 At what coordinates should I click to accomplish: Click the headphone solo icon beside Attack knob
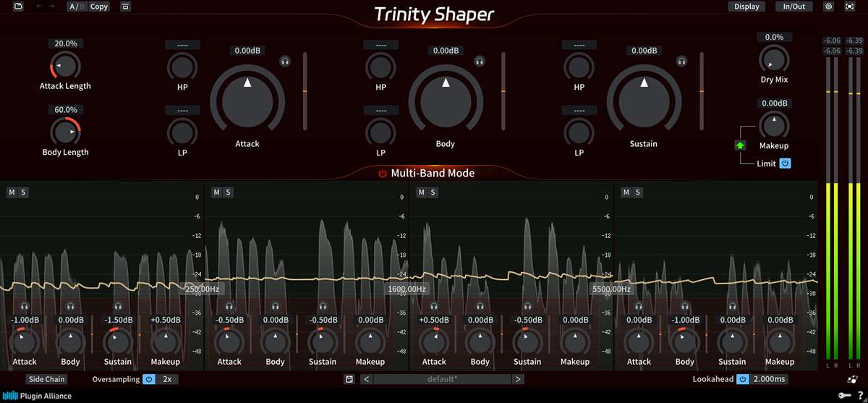(x=285, y=62)
